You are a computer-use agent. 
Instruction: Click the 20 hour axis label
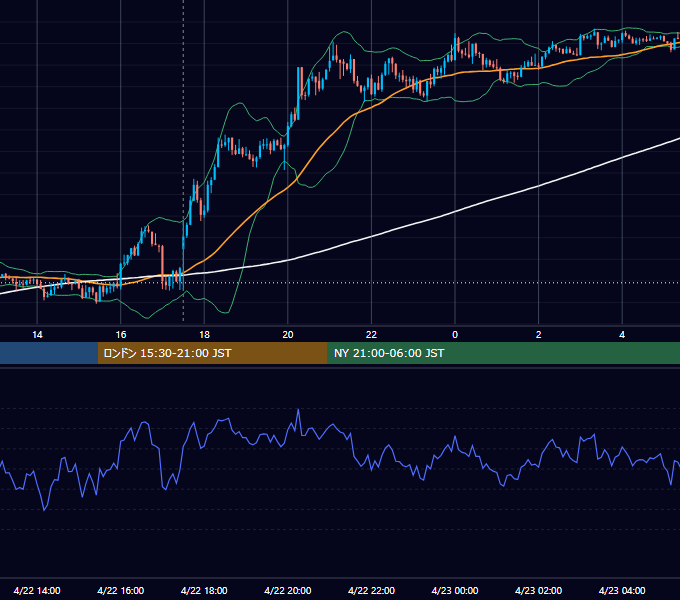tap(288, 335)
